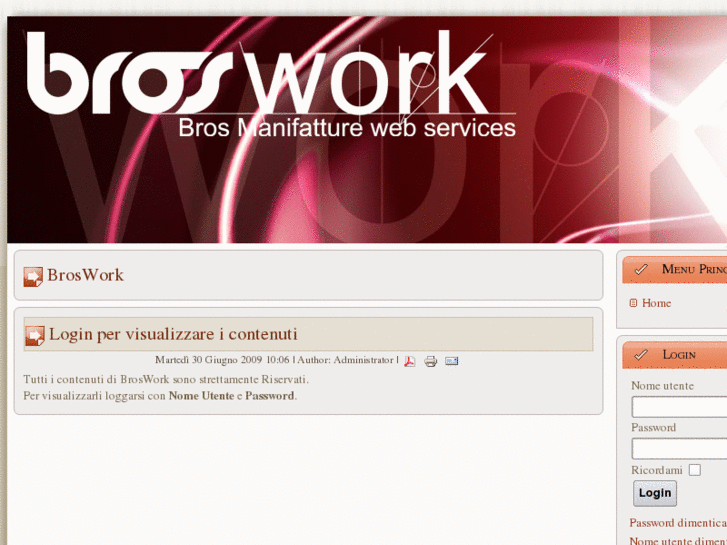
Task: Click the 'Author: Administrator' text
Action: (x=345, y=360)
